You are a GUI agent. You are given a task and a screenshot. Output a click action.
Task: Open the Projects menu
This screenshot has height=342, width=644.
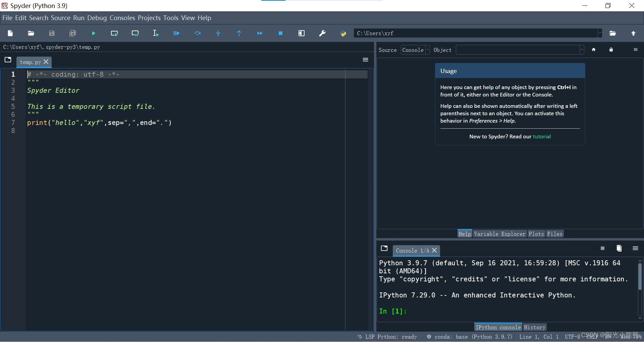pyautogui.click(x=149, y=18)
